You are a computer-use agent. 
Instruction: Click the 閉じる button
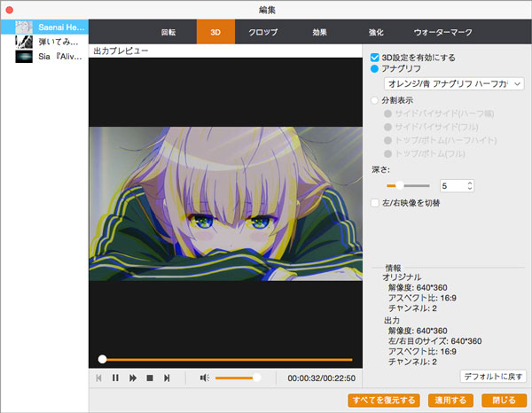[x=505, y=400]
